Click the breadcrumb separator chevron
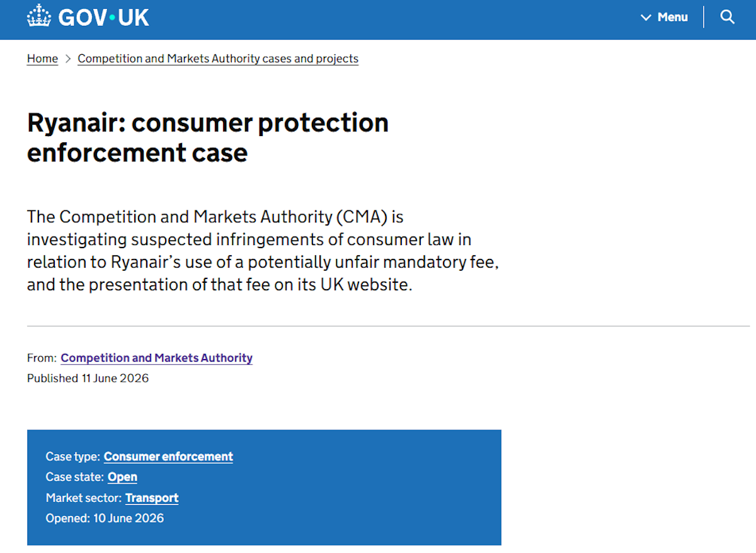The image size is (756, 553). pos(68,59)
